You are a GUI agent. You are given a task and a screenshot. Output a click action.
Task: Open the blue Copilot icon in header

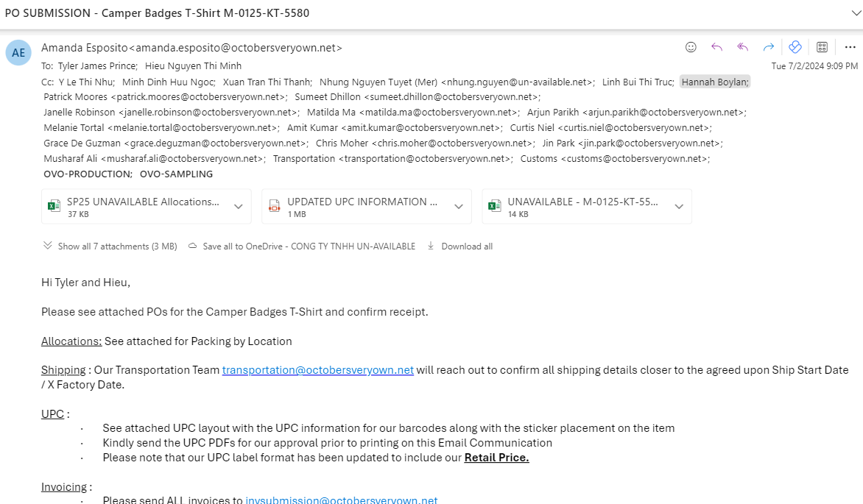tap(795, 47)
